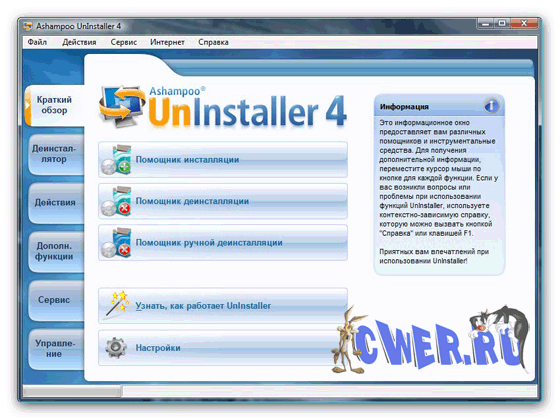Click the installation wizard CD icon
The height and width of the screenshot is (420, 560).
(116, 160)
